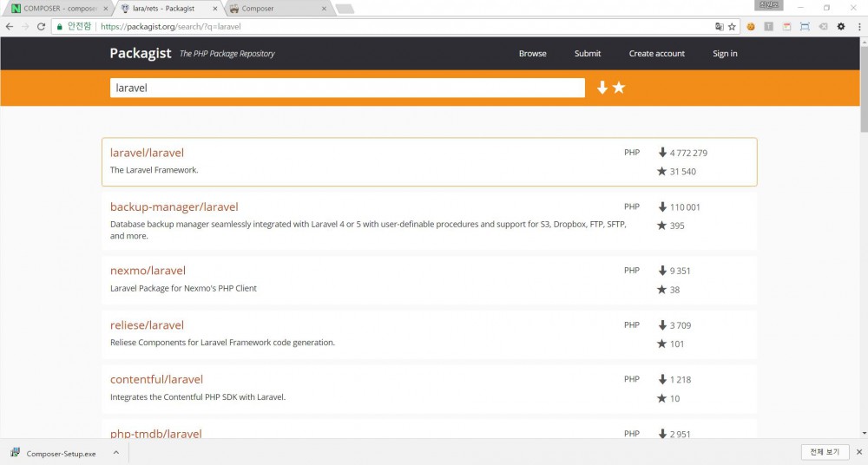Click star icon for nexmo/laravel
The height and width of the screenshot is (465, 868).
click(661, 289)
